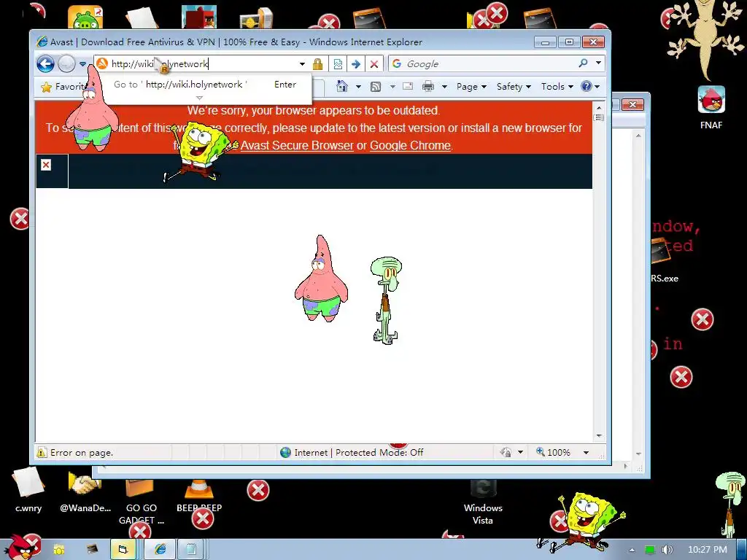Image resolution: width=747 pixels, height=560 pixels.
Task: Click the 100% zoom level button
Action: pos(553,452)
